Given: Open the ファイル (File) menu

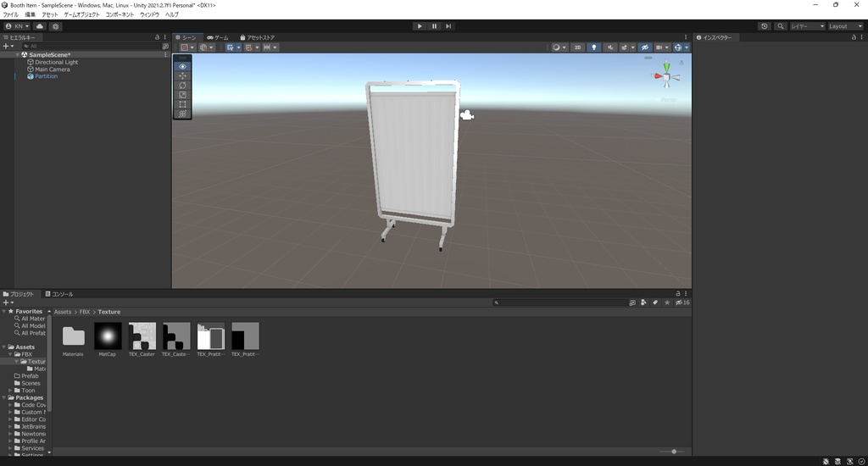Looking at the screenshot, I should [10, 15].
